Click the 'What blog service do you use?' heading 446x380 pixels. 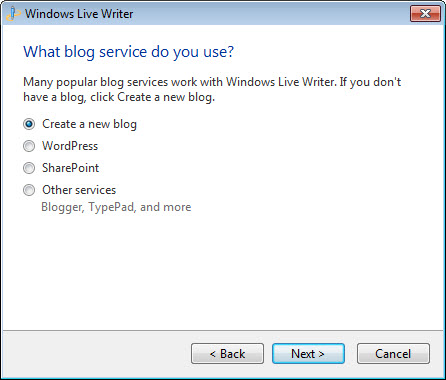tap(128, 52)
